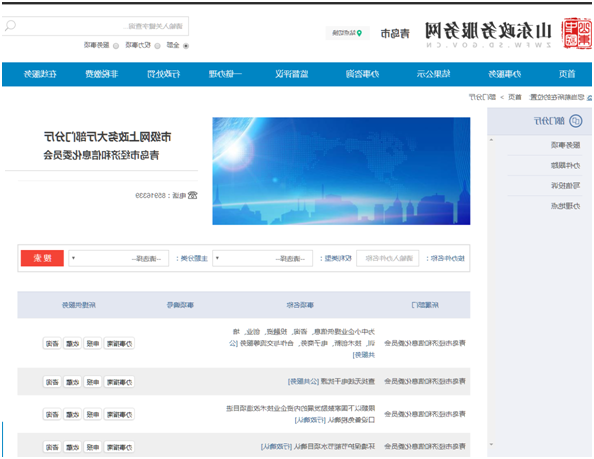
Task: Click the sidebar scroll-up arrow
Action: click(491, 140)
